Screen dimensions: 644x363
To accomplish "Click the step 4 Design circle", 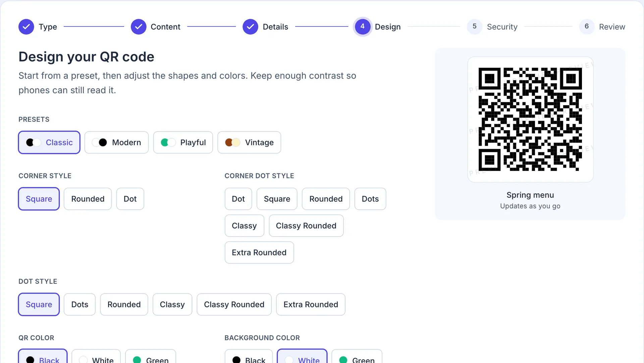I will click(363, 26).
